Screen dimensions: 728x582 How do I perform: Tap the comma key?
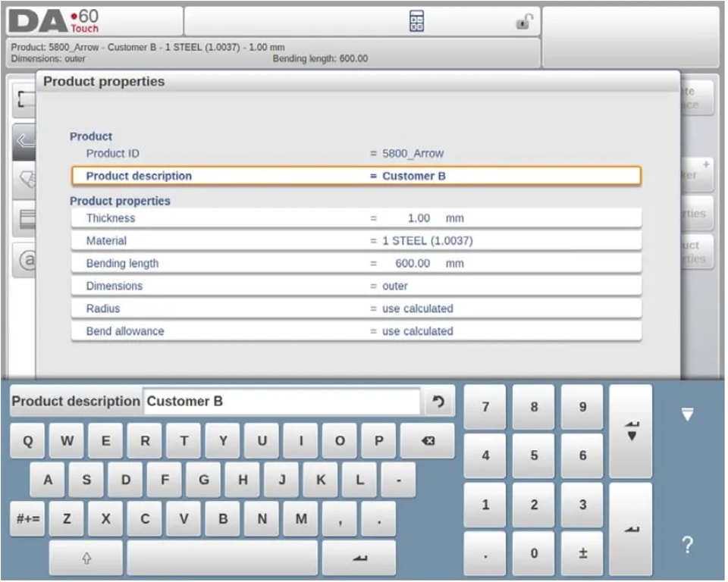pyautogui.click(x=340, y=519)
